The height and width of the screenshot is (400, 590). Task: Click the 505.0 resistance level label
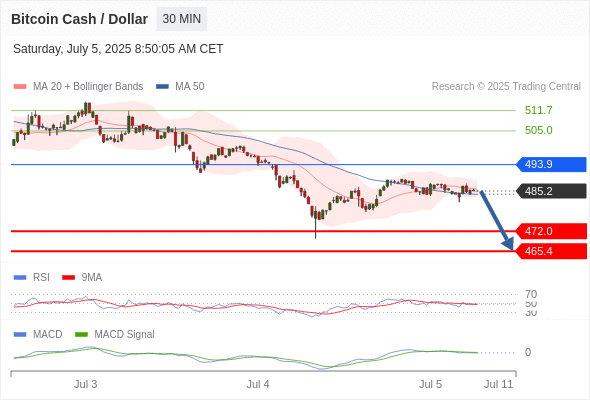coord(539,130)
